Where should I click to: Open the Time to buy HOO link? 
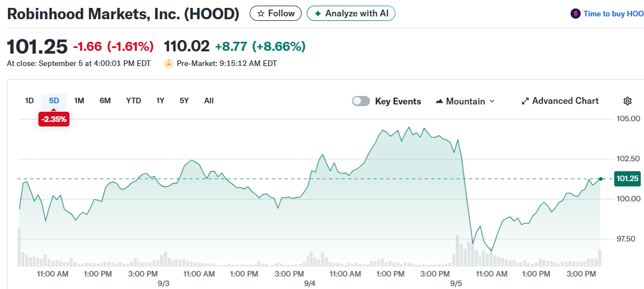click(x=613, y=14)
